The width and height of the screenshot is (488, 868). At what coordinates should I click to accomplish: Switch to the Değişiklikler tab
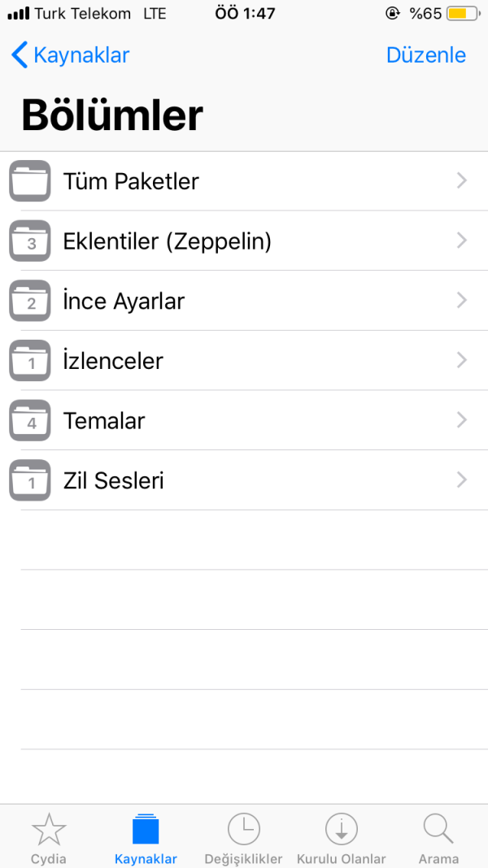(243, 837)
